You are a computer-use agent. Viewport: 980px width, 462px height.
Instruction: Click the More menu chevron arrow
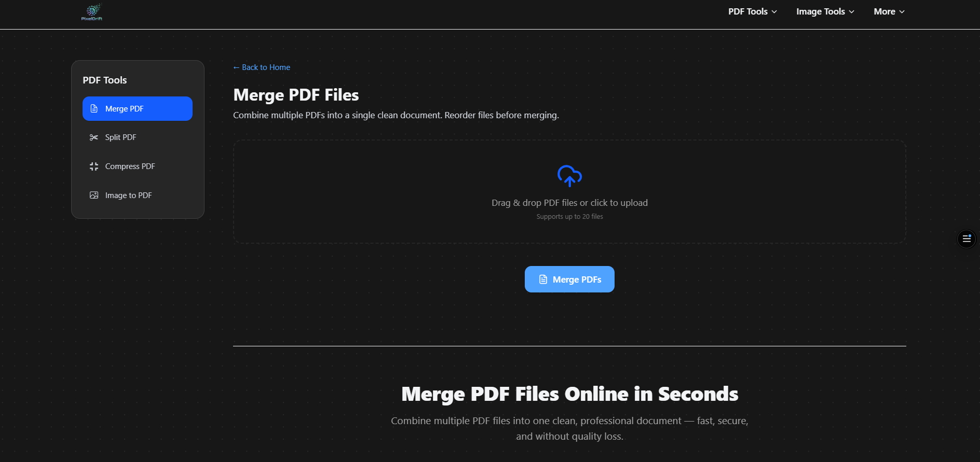click(902, 12)
